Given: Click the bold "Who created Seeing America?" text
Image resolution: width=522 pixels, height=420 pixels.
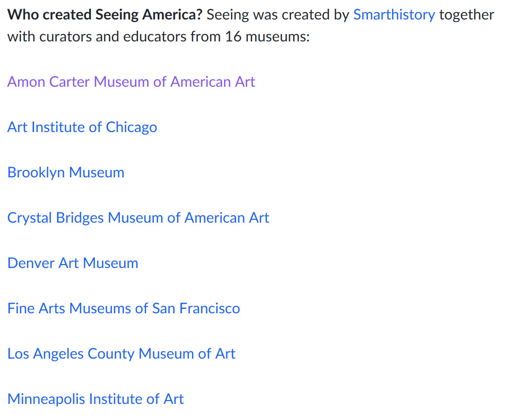Looking at the screenshot, I should click(x=105, y=15).
